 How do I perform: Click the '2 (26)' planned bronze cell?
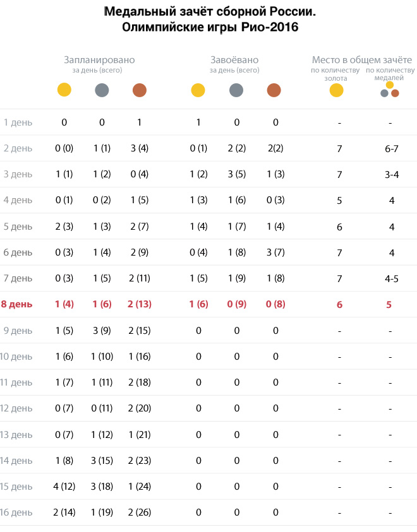[140, 512]
